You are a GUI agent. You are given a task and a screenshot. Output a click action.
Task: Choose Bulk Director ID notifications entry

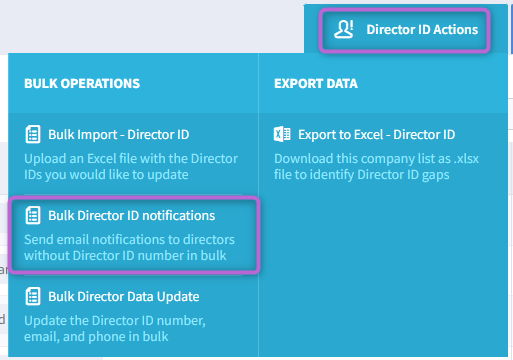pyautogui.click(x=131, y=216)
